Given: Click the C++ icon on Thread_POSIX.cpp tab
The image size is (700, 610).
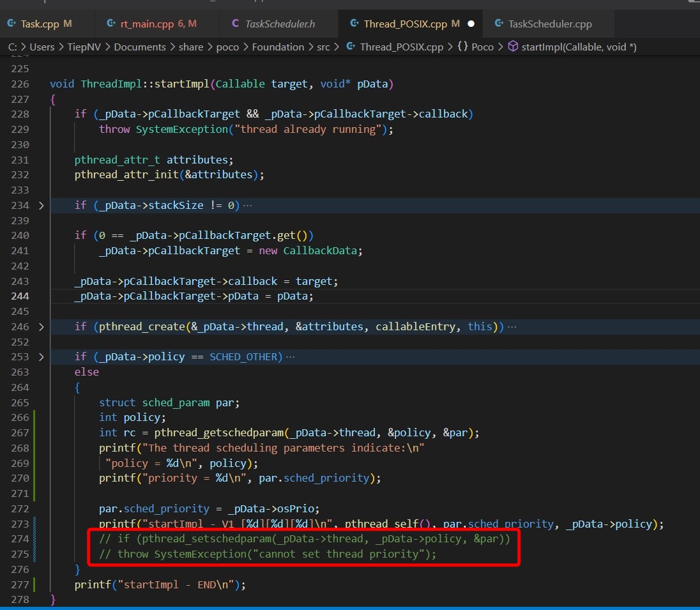Looking at the screenshot, I should point(354,23).
